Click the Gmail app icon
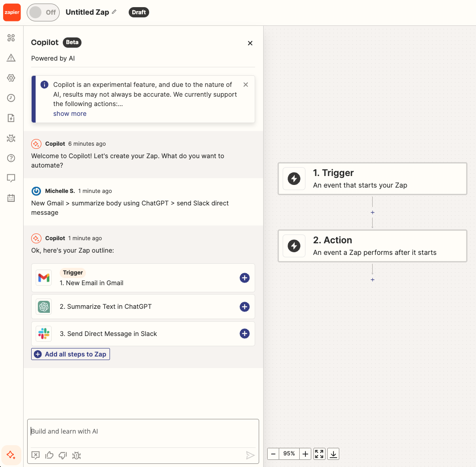The height and width of the screenshot is (467, 476). point(44,278)
